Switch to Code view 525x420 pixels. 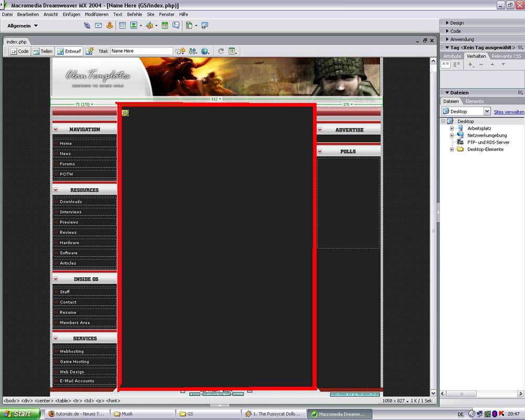tap(19, 51)
